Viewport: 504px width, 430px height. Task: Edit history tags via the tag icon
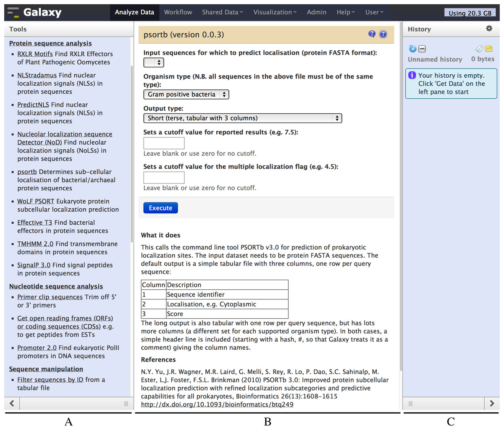[x=480, y=49]
